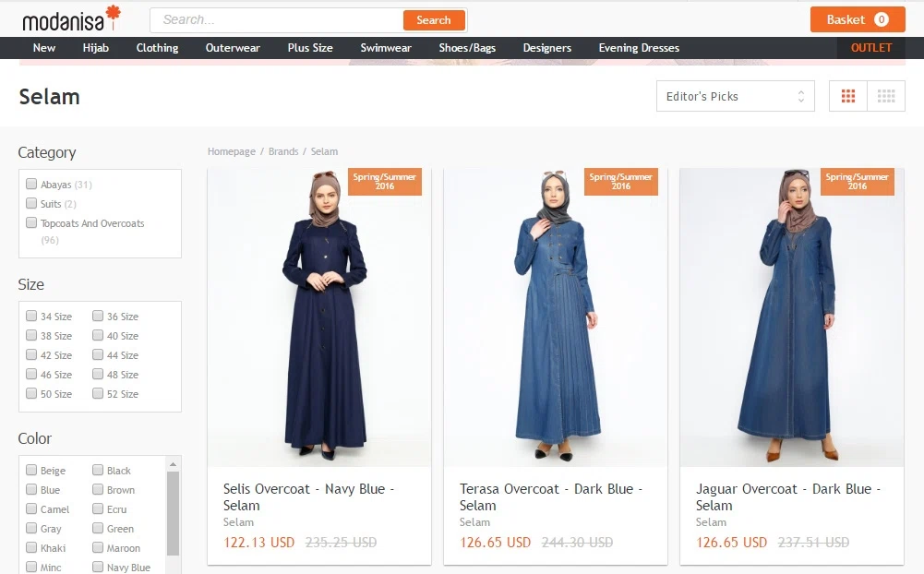This screenshot has height=574, width=924.
Task: Open the Terasa Overcoat product image
Action: coord(556,317)
